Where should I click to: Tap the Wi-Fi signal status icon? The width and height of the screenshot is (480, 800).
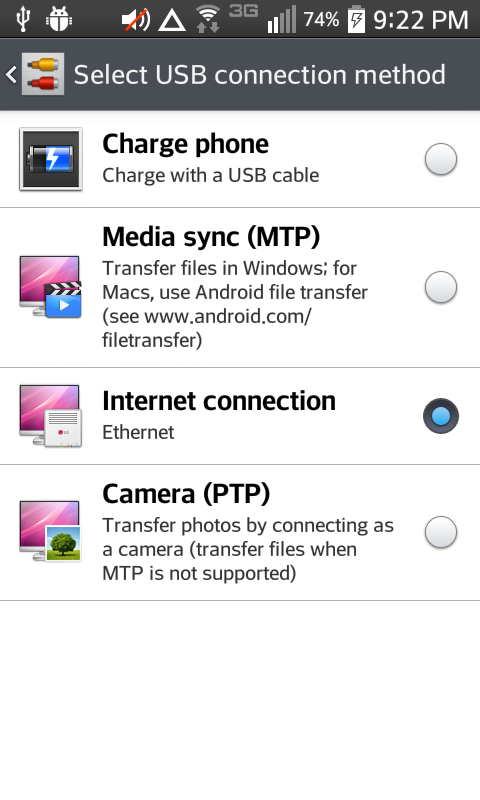(208, 19)
